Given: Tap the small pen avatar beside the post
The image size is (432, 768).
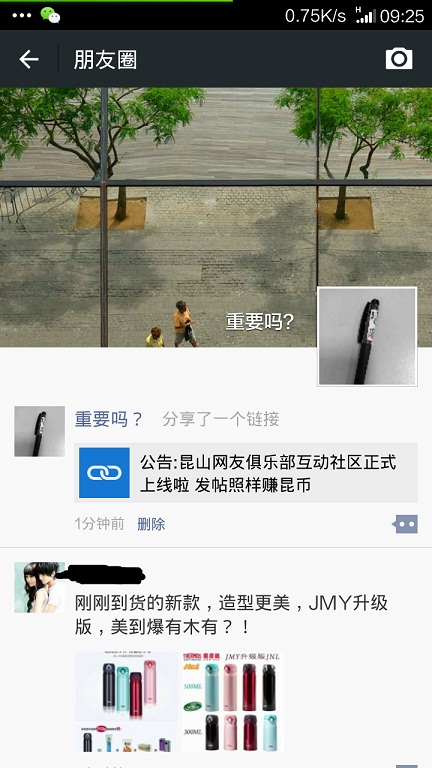Looking at the screenshot, I should (39, 431).
